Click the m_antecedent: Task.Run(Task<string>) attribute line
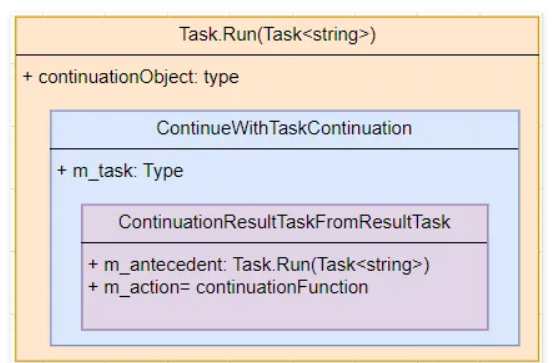The height and width of the screenshot is (363, 555). pyautogui.click(x=259, y=265)
